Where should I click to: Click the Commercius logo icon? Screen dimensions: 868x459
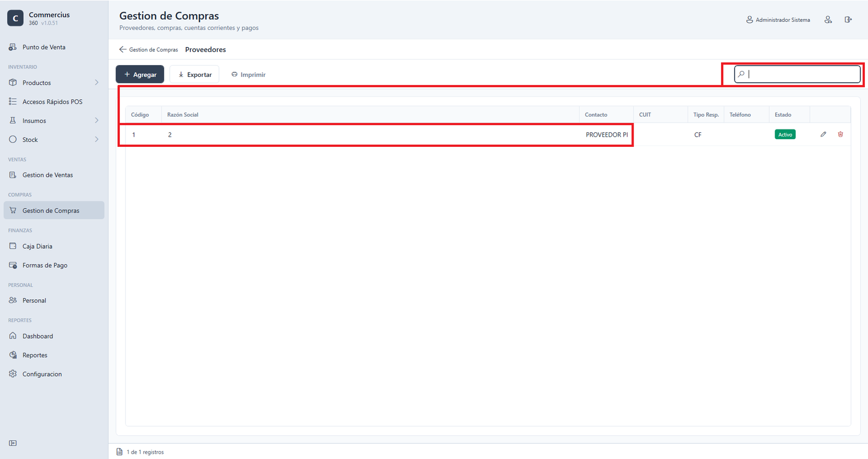tap(15, 18)
